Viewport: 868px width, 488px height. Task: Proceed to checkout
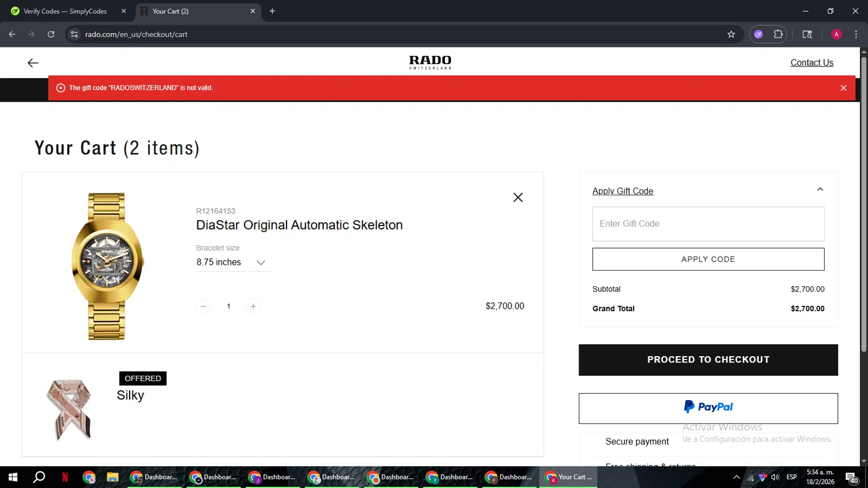point(708,360)
